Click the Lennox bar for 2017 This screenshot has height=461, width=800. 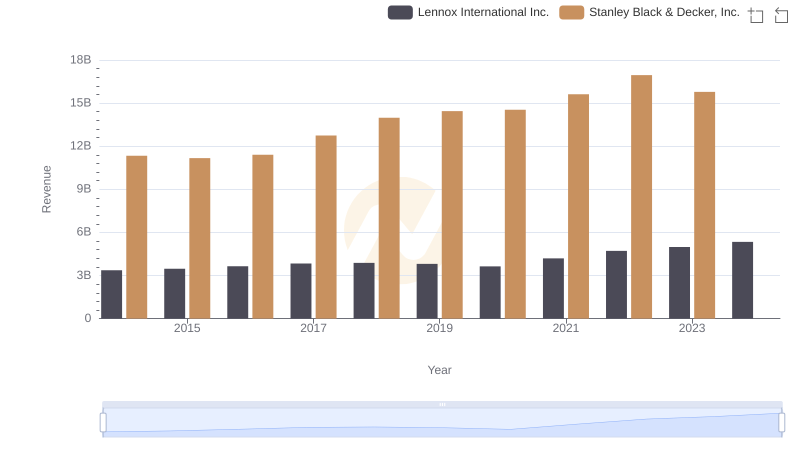click(301, 291)
